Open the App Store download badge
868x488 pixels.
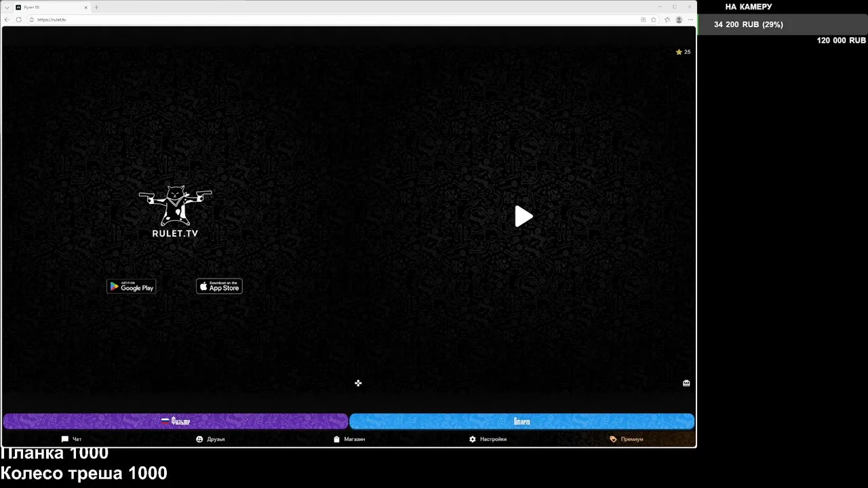(219, 287)
